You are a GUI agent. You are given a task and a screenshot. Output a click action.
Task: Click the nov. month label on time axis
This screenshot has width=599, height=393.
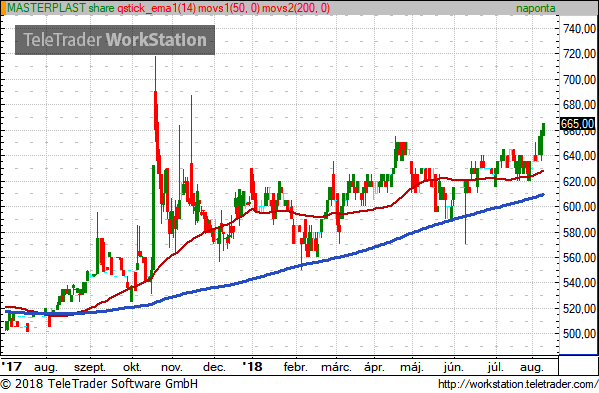pyautogui.click(x=172, y=367)
